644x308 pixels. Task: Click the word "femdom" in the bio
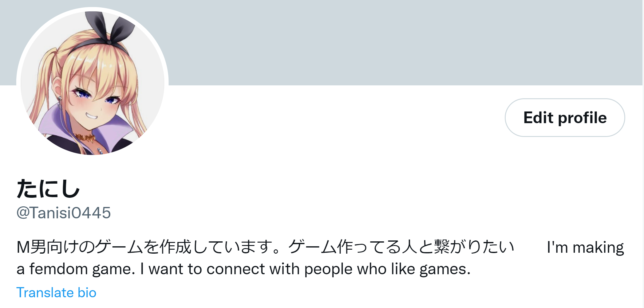[x=58, y=269]
